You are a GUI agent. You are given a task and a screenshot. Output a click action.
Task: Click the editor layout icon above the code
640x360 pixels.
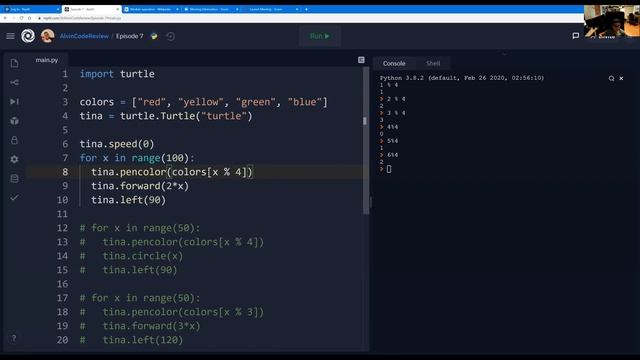pyautogui.click(x=361, y=60)
